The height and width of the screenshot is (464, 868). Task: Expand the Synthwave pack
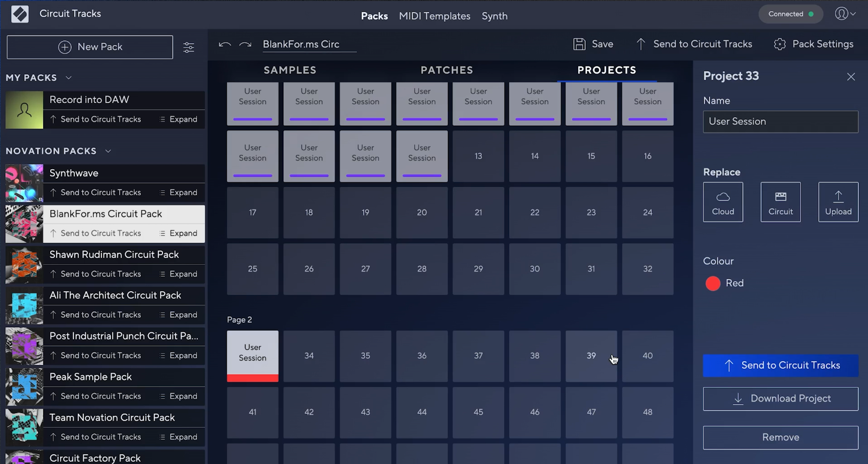point(178,193)
